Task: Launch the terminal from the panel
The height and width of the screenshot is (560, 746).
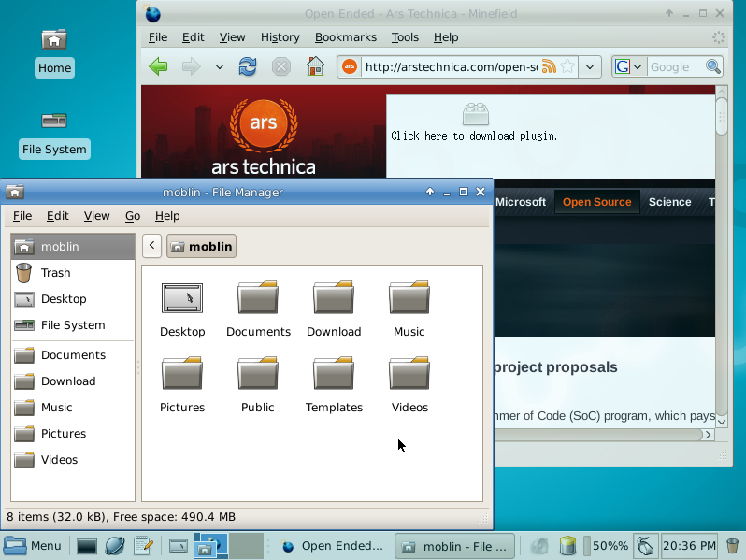Action: pos(87,546)
